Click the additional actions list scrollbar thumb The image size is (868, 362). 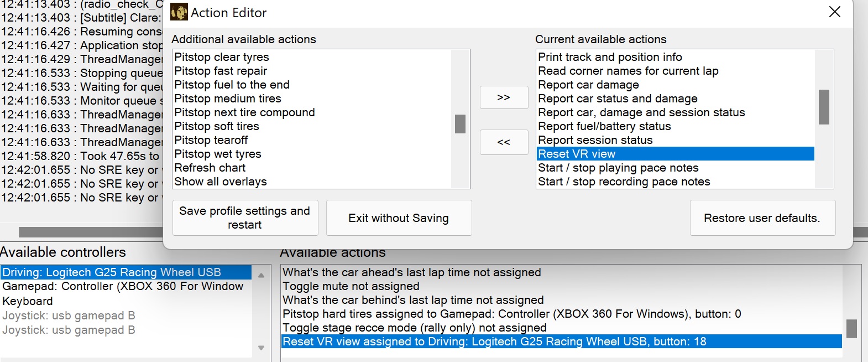460,124
